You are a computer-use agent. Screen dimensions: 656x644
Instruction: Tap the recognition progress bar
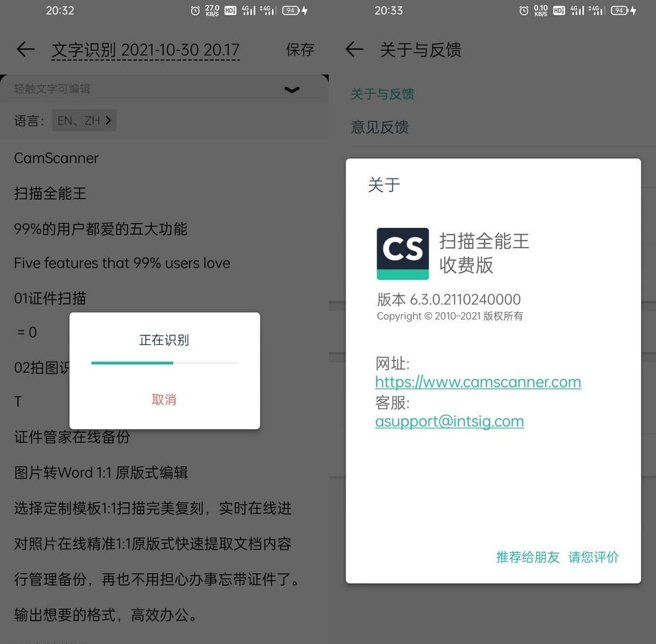pos(164,363)
